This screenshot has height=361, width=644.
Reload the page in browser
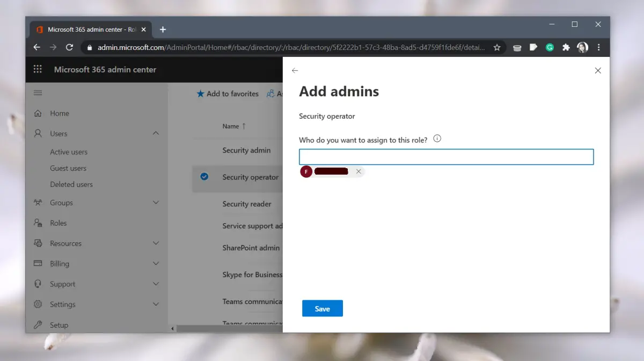click(x=69, y=47)
